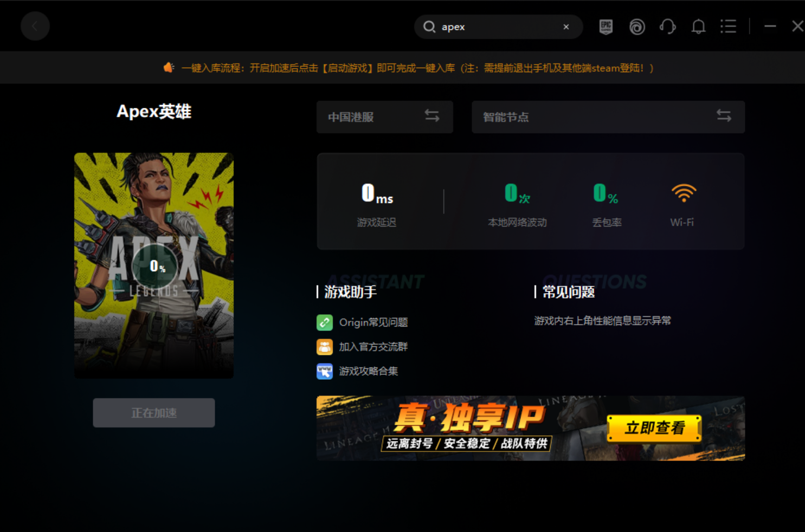The width and height of the screenshot is (805, 532).
Task: Click the 本地网络波动 statistic
Action: point(517,205)
